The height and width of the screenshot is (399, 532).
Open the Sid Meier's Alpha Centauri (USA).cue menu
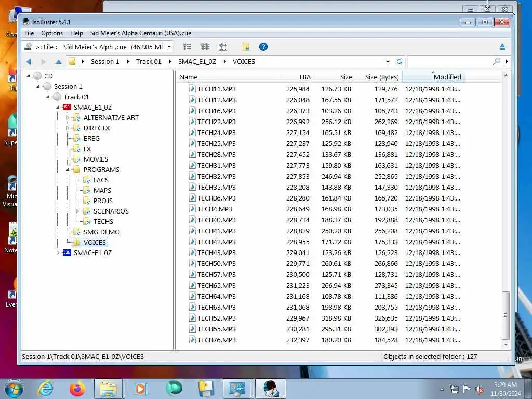[x=141, y=33]
